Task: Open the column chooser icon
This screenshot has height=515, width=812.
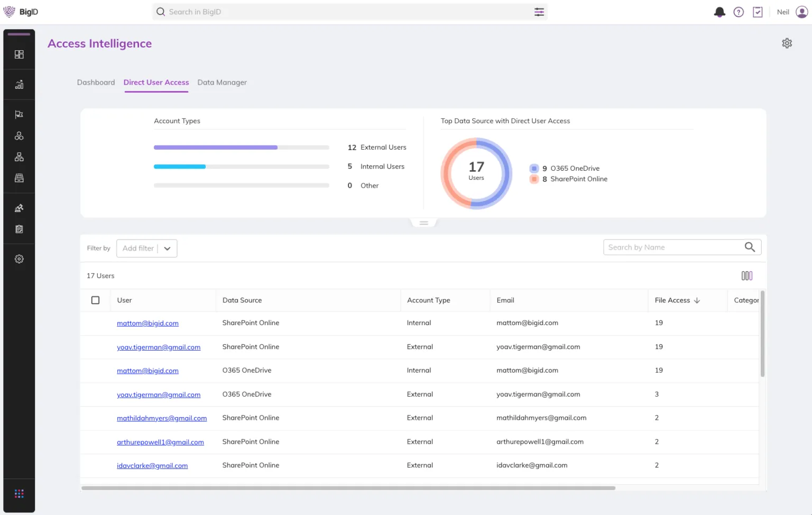Action: [746, 275]
